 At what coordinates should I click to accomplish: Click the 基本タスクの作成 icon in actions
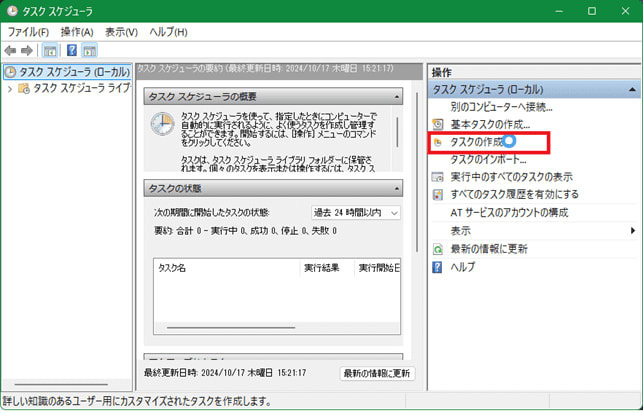pos(437,125)
